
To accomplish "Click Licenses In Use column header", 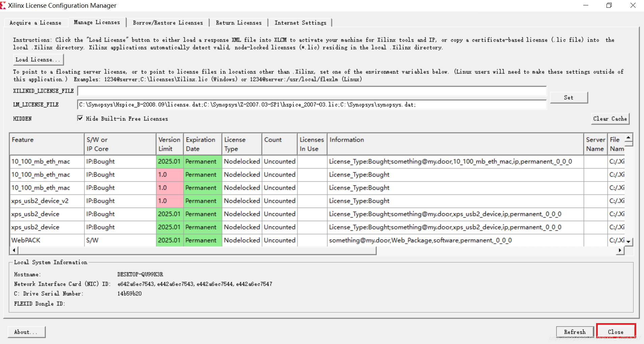I will click(312, 144).
